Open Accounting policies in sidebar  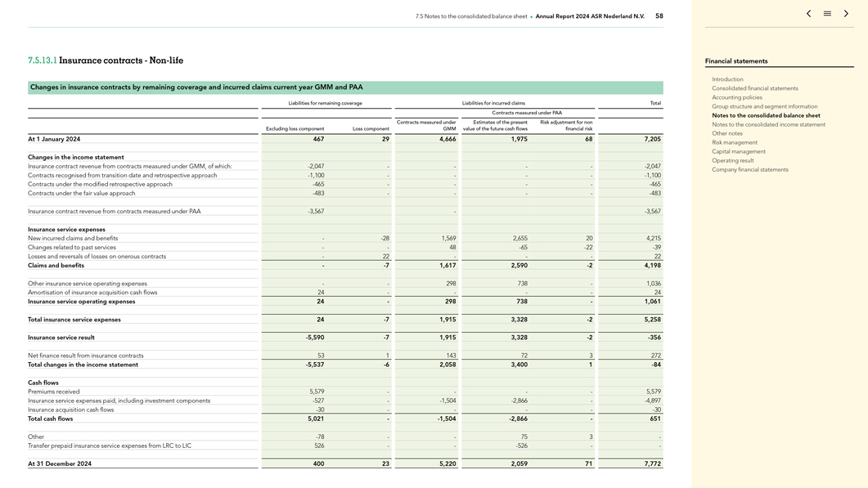click(x=737, y=97)
